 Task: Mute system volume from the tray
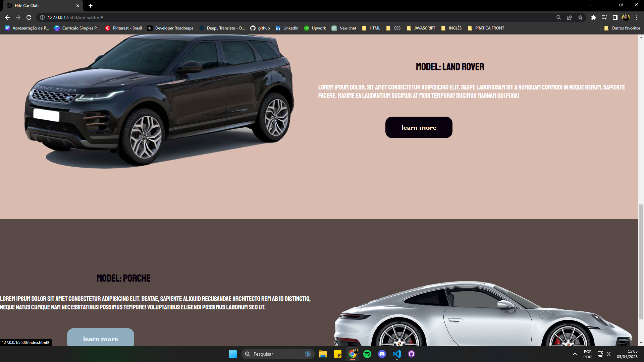[x=608, y=354]
